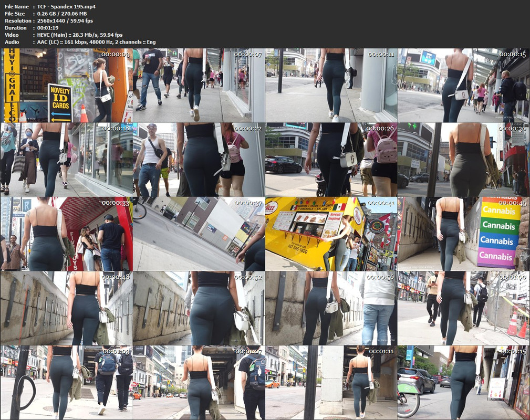Click the frame stamped 00:00:15
The width and height of the screenshot is (530, 420).
pyautogui.click(x=463, y=86)
